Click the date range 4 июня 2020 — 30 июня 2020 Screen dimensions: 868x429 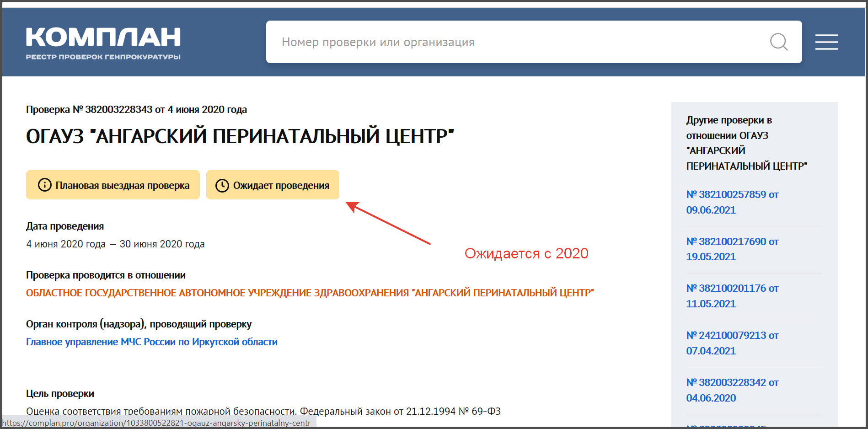[115, 244]
